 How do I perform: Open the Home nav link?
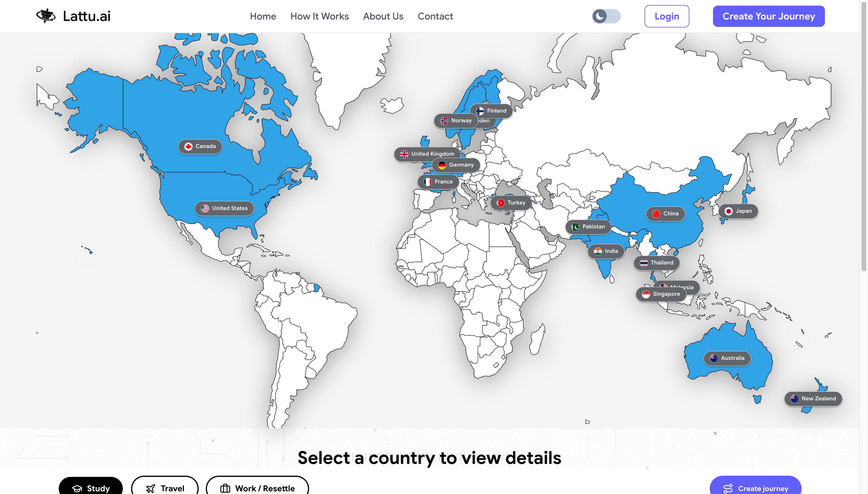[263, 16]
